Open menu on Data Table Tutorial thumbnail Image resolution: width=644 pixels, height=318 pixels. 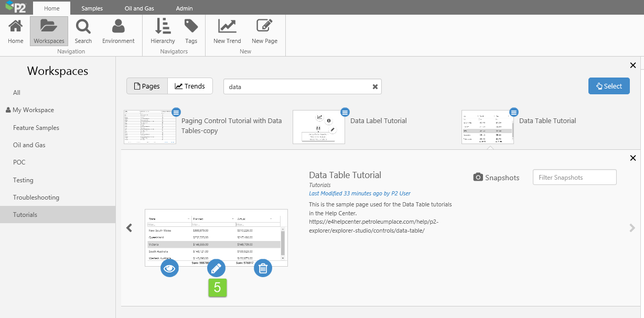click(514, 112)
